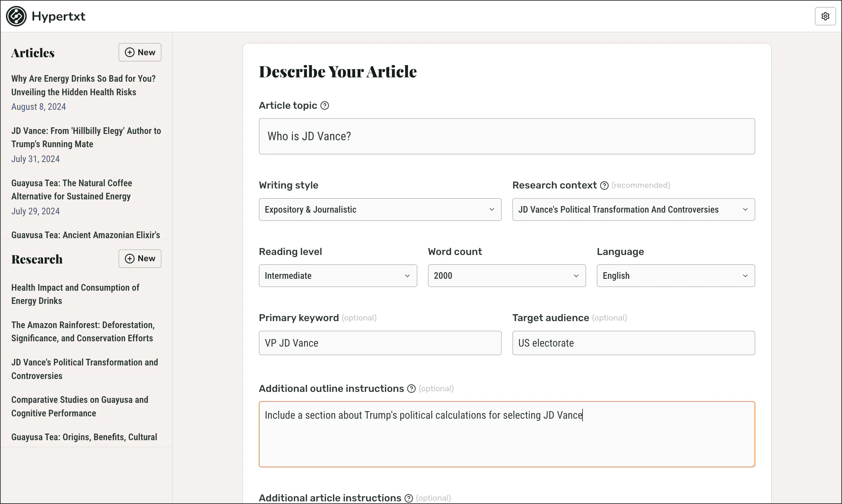Expand the Reading level dropdown
The height and width of the screenshot is (504, 842).
point(338,276)
